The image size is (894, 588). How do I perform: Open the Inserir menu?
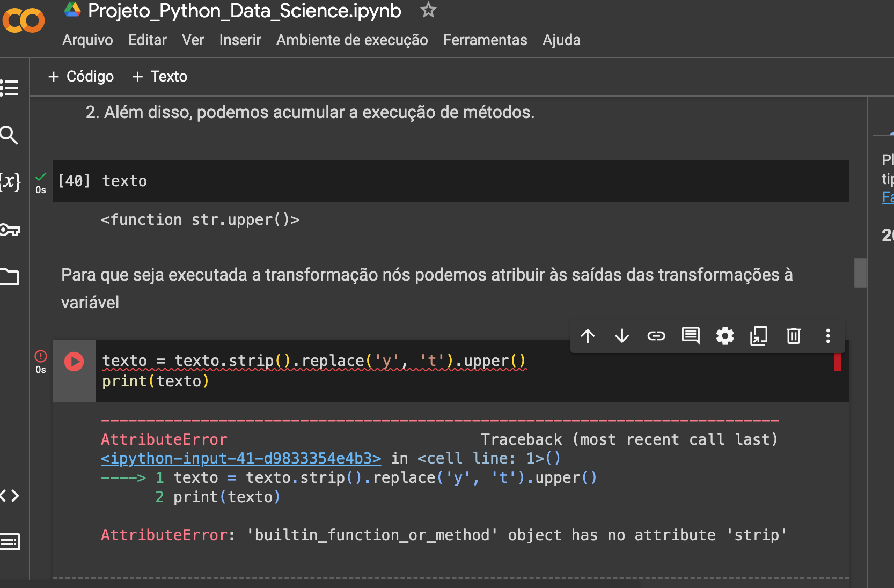coord(240,40)
